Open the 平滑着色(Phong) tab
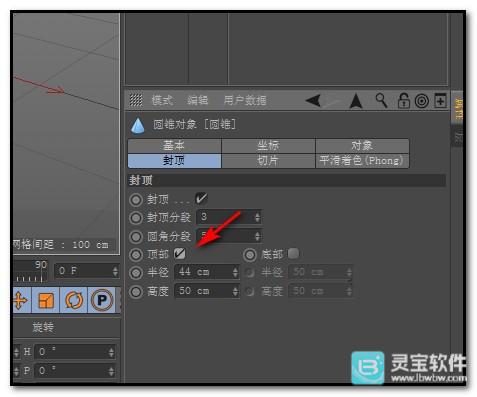The height and width of the screenshot is (397, 477). [362, 161]
